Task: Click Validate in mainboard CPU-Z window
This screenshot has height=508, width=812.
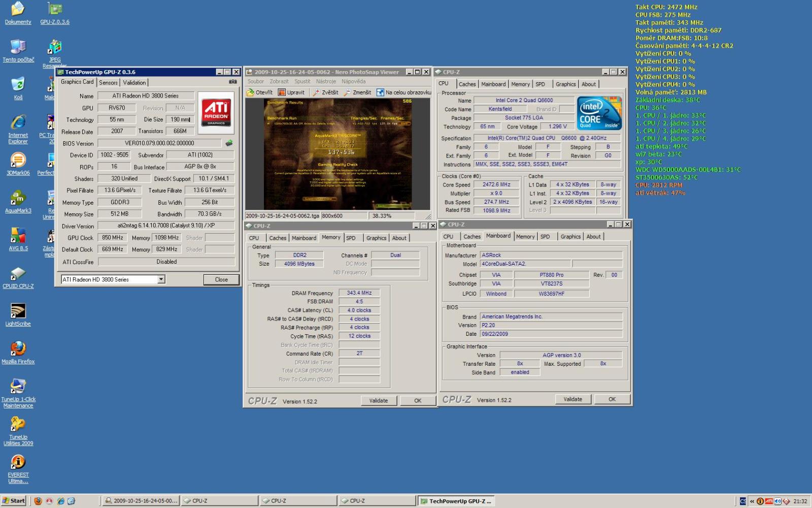Action: 572,399
